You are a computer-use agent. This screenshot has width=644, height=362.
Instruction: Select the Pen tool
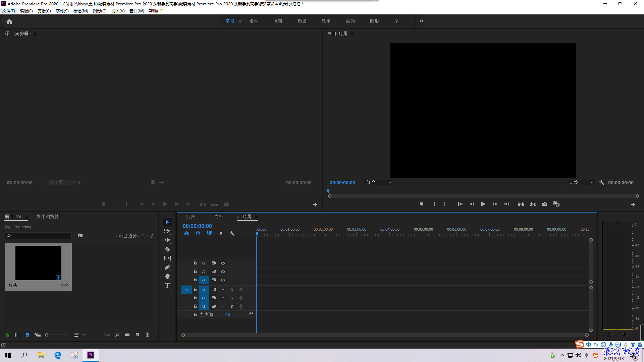(167, 267)
